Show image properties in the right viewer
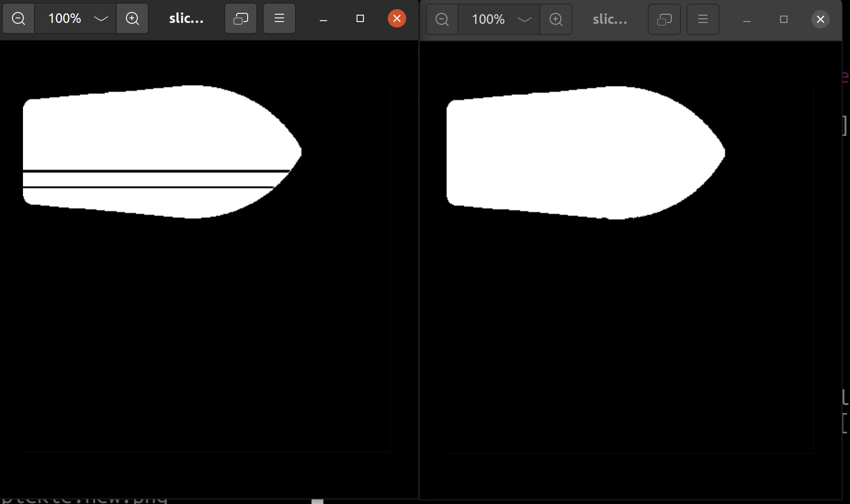Screen dimensions: 850x504 tap(664, 19)
